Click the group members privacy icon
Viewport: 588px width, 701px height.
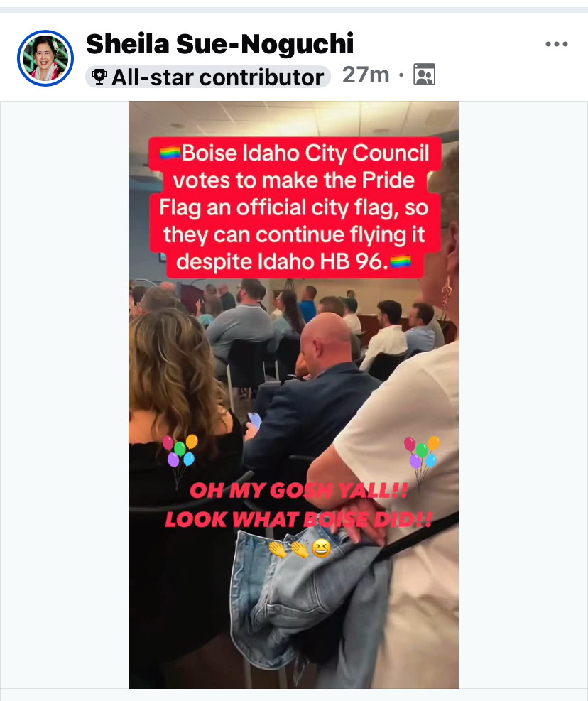[x=424, y=74]
